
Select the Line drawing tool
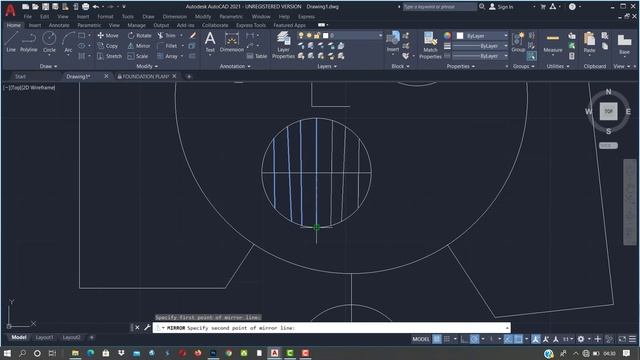point(11,42)
